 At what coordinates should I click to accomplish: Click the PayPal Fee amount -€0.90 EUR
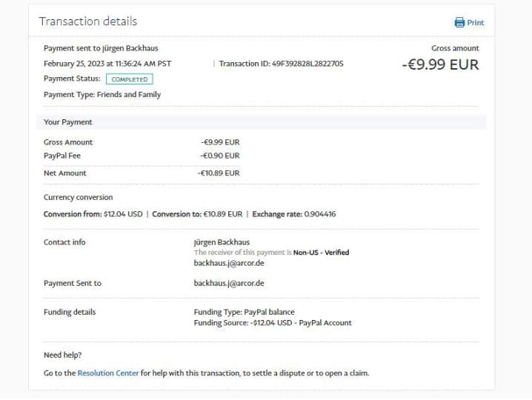(220, 156)
